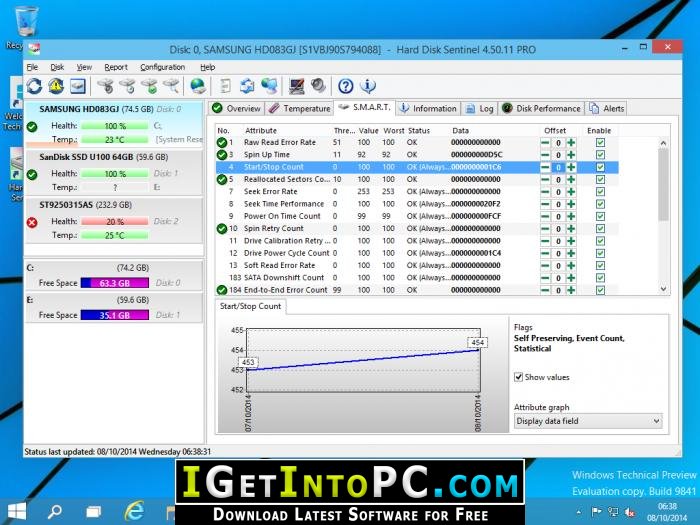Click the hard disk panel toolbar icon
700x525 pixels.
pyautogui.click(x=78, y=86)
